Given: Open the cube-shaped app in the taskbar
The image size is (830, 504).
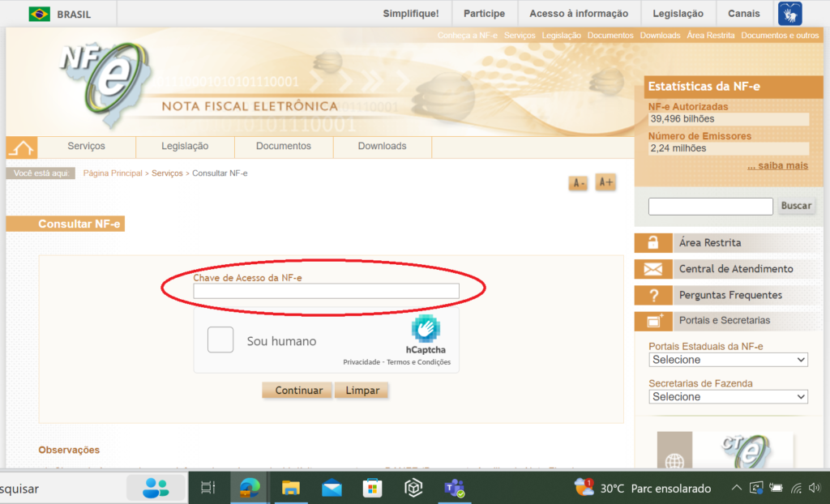Looking at the screenshot, I should (x=413, y=488).
